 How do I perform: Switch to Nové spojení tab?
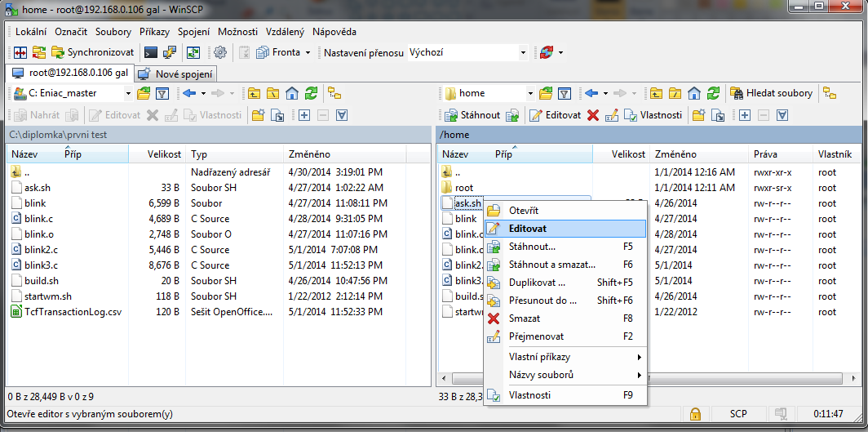176,73
